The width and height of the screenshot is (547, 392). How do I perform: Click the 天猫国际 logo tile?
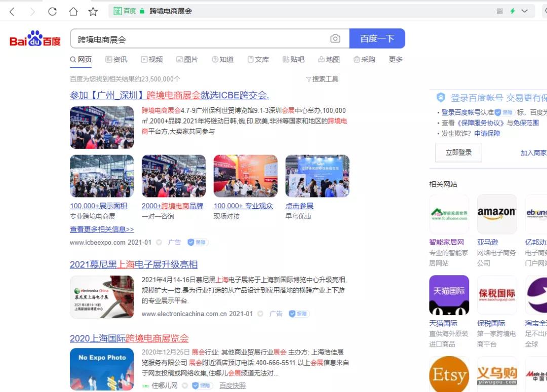[x=449, y=295]
